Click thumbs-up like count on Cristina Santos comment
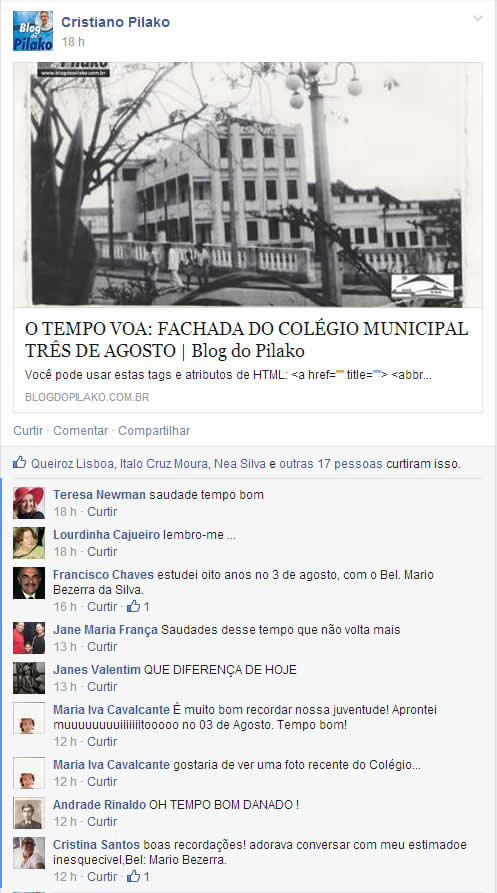This screenshot has height=893, width=497. 138,876
